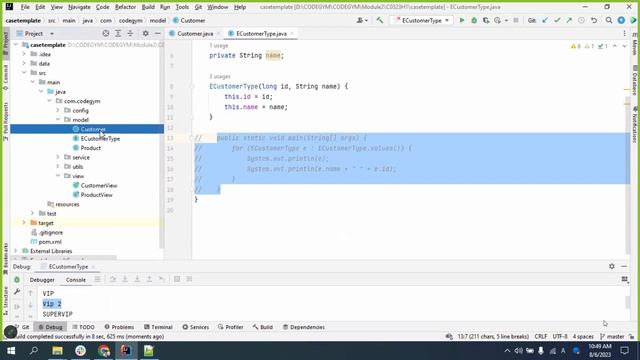This screenshot has height=360, width=640.
Task: Select the Console tab in Debug panel
Action: pos(76,280)
